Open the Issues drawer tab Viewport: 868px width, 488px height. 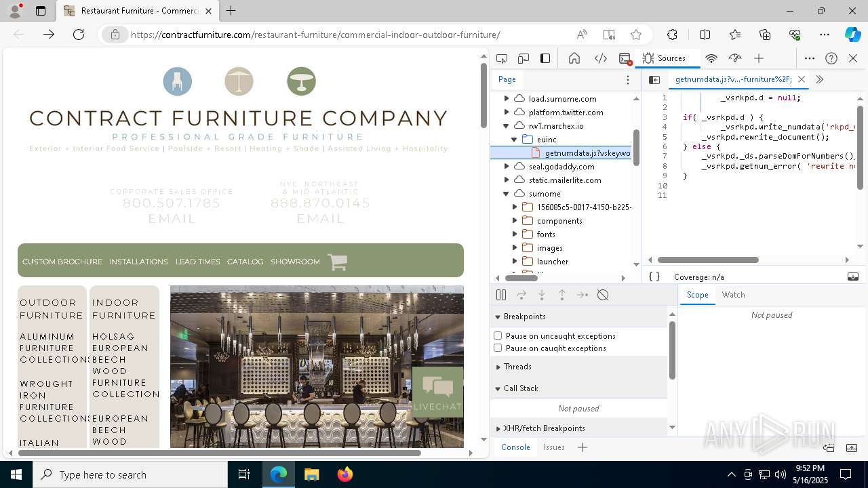[x=554, y=447]
